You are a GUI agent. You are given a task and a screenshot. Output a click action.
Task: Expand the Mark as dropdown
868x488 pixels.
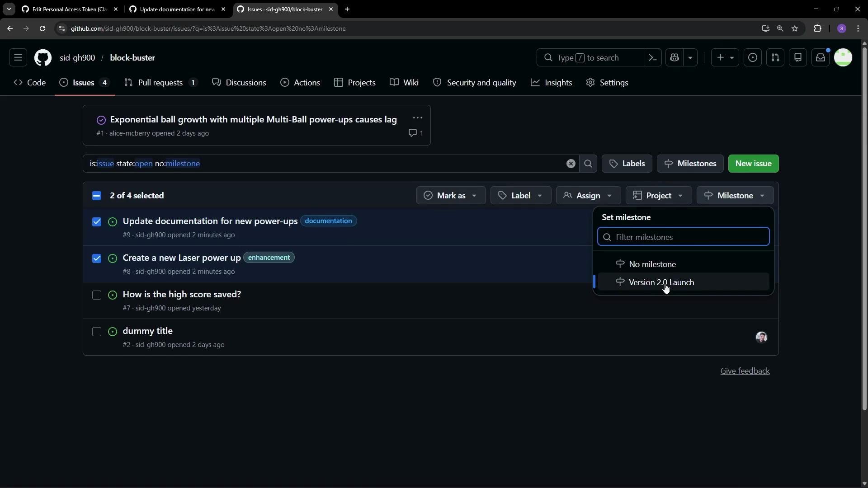click(451, 196)
